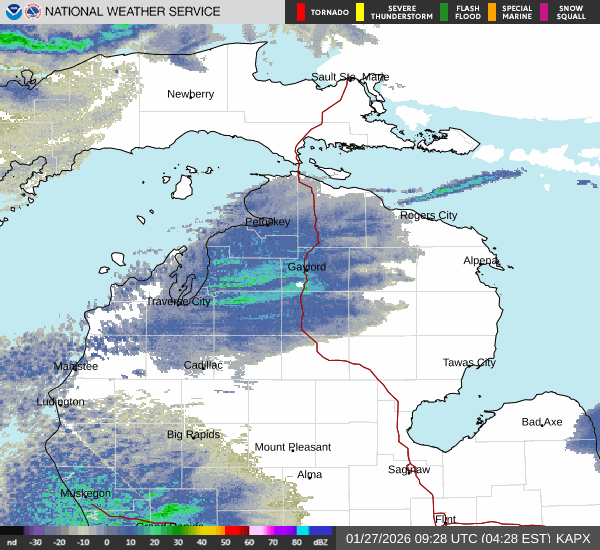The width and height of the screenshot is (600, 550).
Task: Click the NOAA logo in the header
Action: click(x=13, y=12)
